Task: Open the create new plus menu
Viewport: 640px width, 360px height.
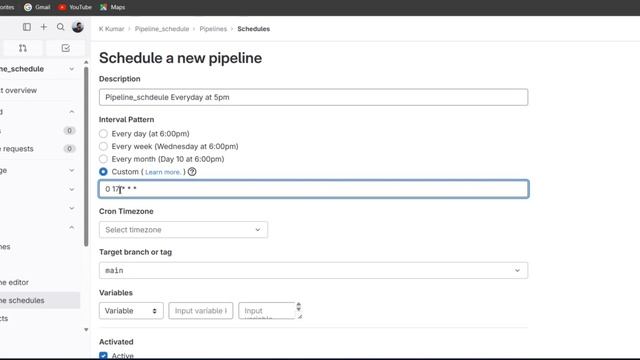Action: [x=44, y=27]
